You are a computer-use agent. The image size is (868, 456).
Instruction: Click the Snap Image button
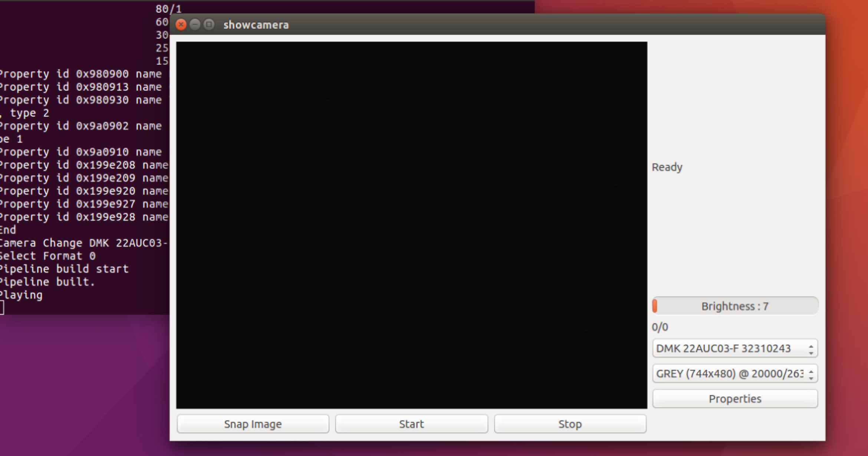click(253, 424)
